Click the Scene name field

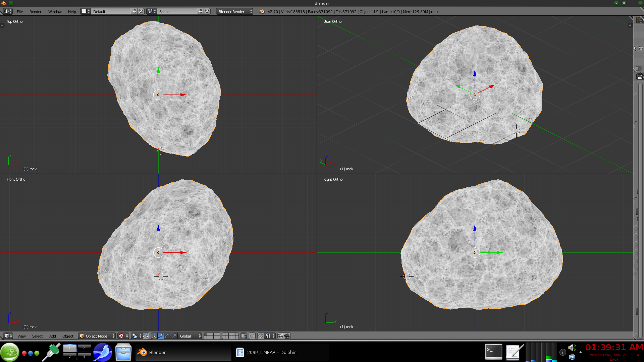(177, 11)
